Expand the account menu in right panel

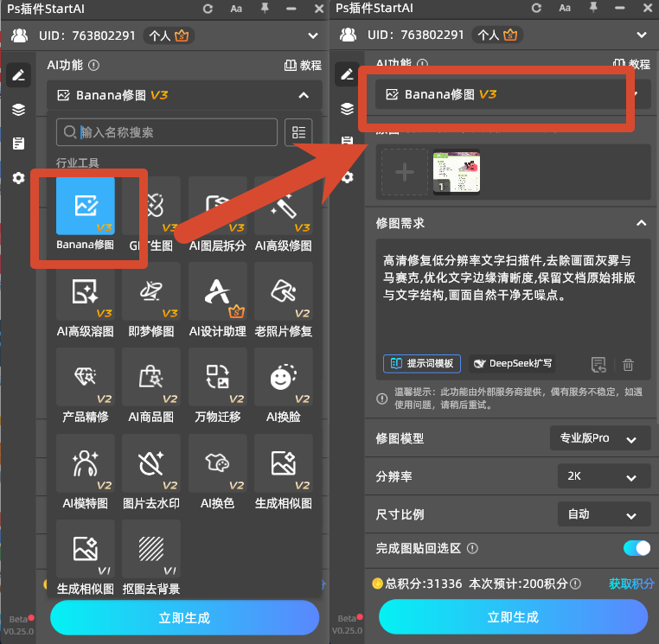(x=642, y=35)
